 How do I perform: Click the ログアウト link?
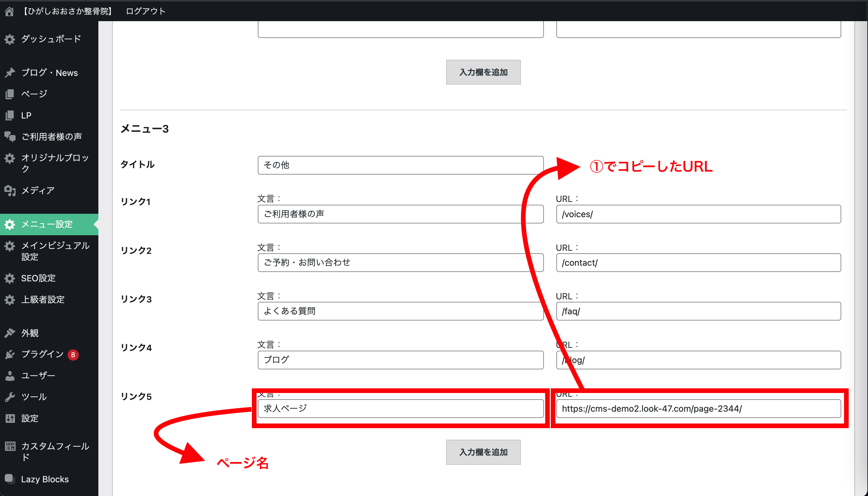(x=145, y=11)
